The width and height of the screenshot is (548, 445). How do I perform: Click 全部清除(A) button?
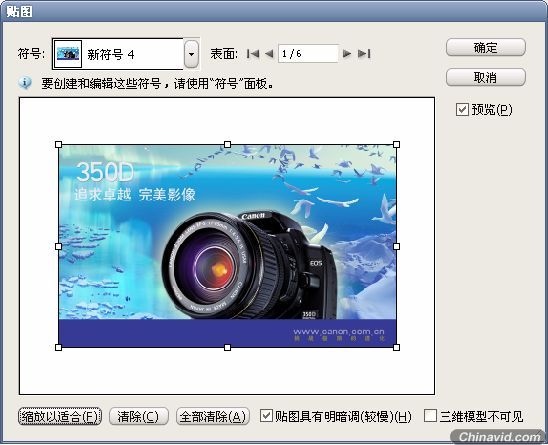(213, 416)
